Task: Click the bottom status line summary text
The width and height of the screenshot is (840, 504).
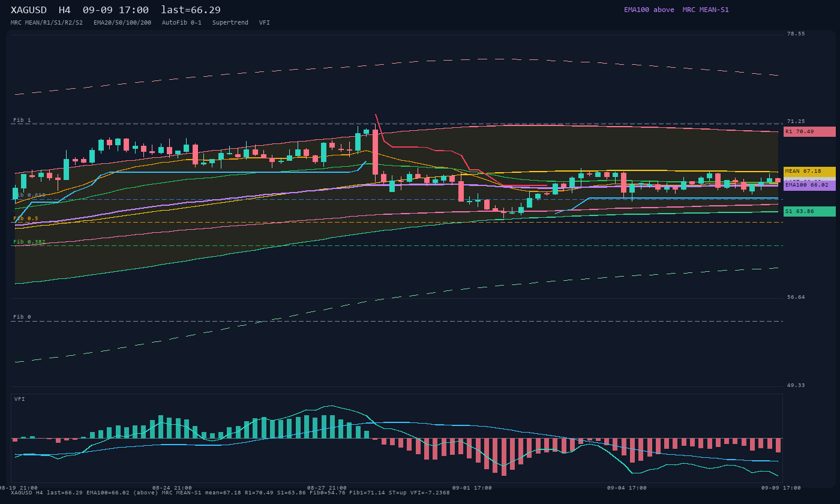Action: [230, 493]
